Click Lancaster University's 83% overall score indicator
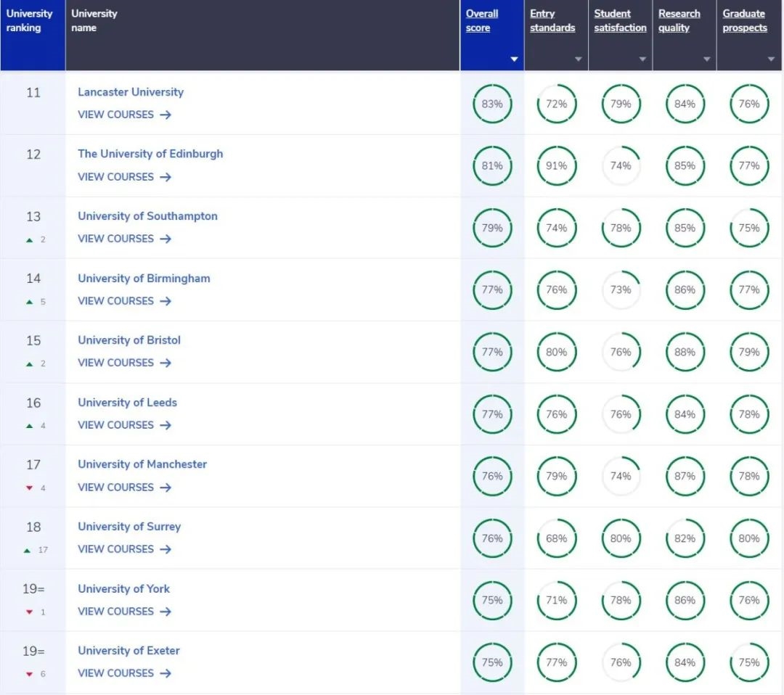The width and height of the screenshot is (784, 695). [x=492, y=104]
